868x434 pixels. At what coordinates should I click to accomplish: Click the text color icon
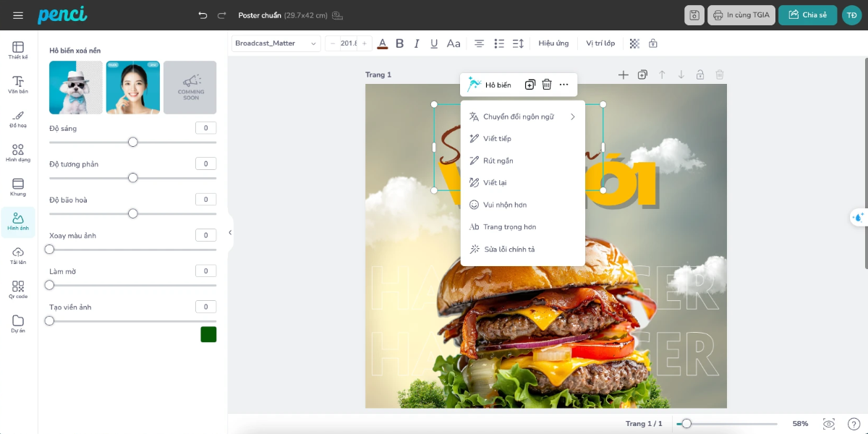tap(382, 43)
